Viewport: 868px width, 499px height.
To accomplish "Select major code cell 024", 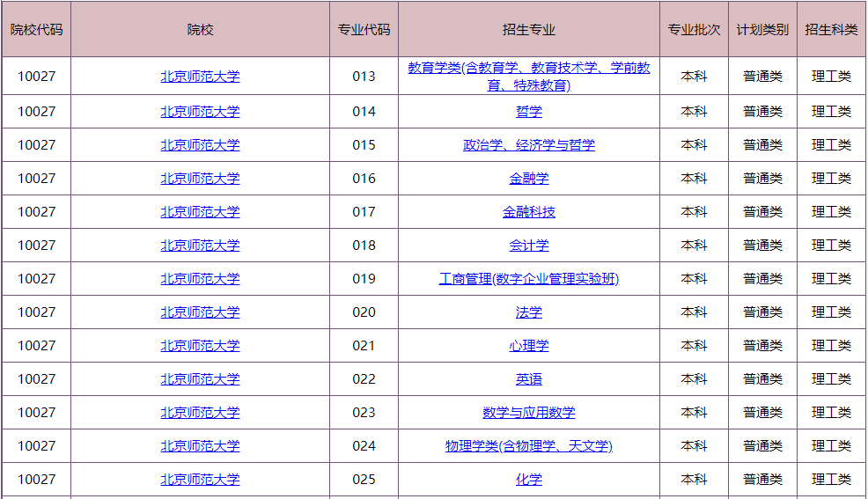I will [x=364, y=446].
